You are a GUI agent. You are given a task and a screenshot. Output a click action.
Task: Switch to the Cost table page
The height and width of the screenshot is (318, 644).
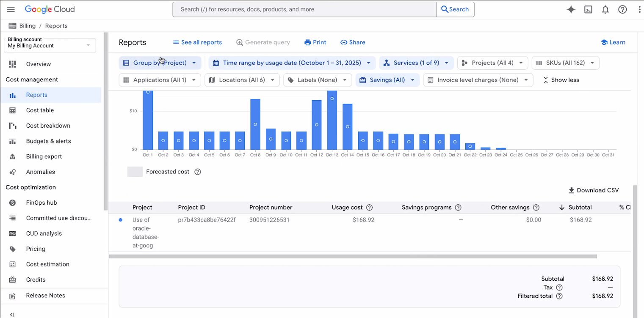click(x=39, y=110)
